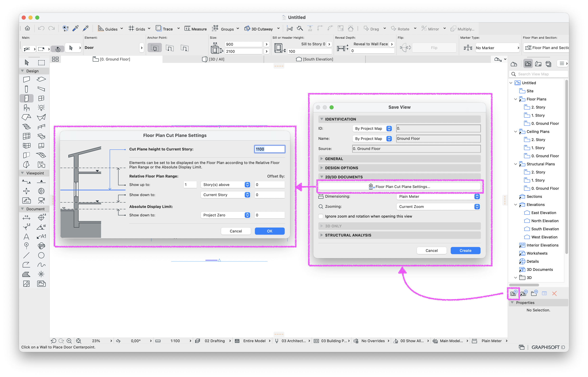Image resolution: width=588 pixels, height=377 pixels.
Task: Open ID By Project Map dropdown
Action: click(372, 128)
